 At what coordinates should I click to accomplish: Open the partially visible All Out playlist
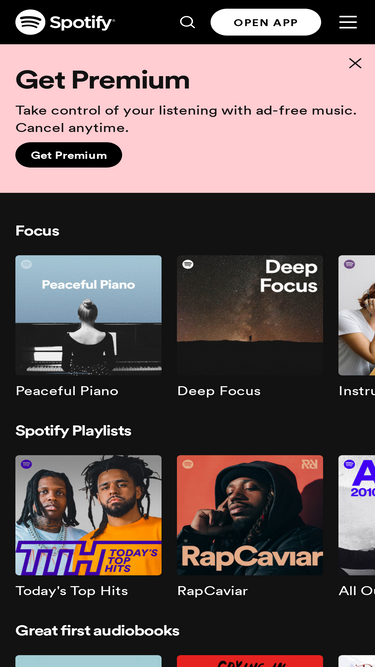pos(357,515)
